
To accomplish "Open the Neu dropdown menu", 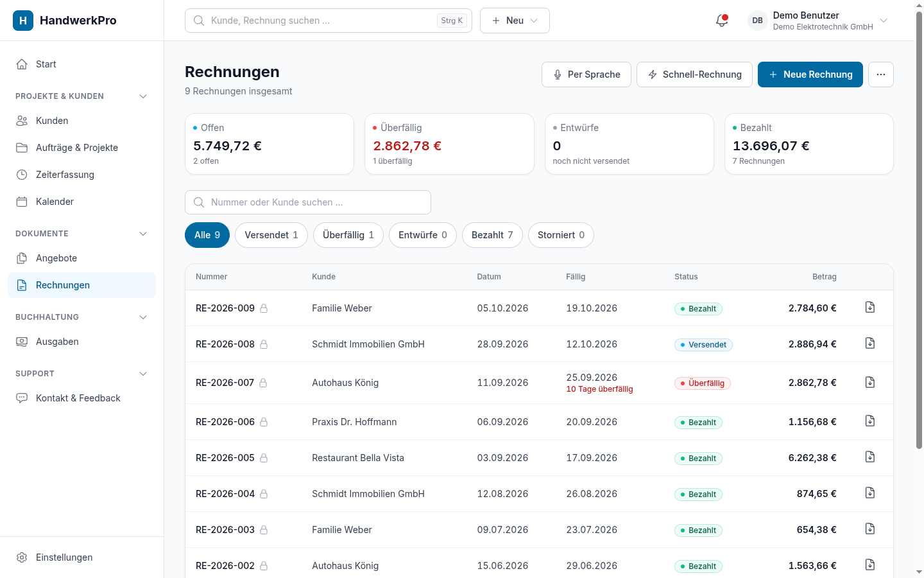I will pos(515,21).
